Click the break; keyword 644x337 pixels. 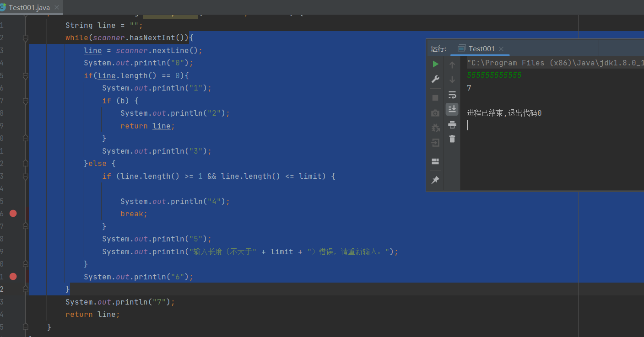click(134, 214)
